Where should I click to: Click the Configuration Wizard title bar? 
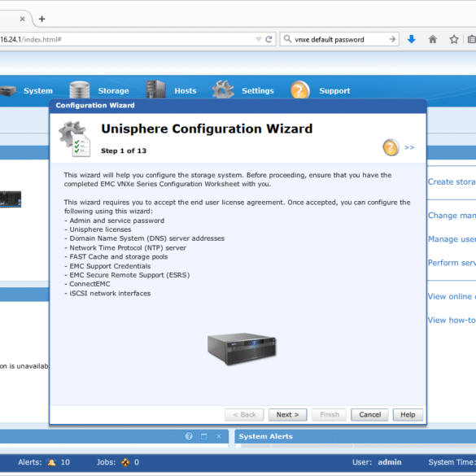pos(238,106)
